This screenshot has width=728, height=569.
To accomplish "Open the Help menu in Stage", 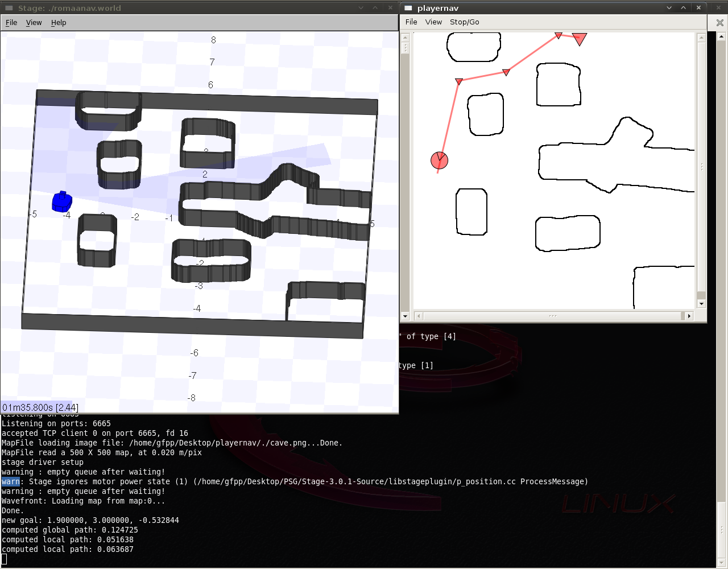I will (x=59, y=23).
